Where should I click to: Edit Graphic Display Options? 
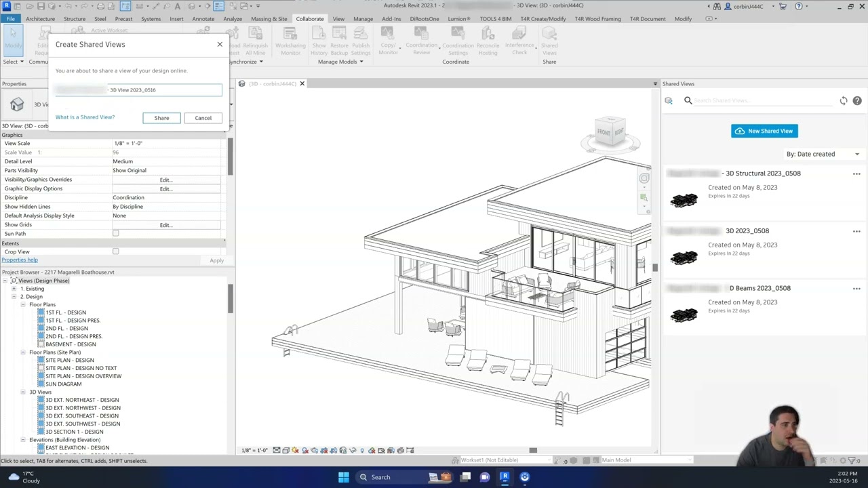(166, 189)
